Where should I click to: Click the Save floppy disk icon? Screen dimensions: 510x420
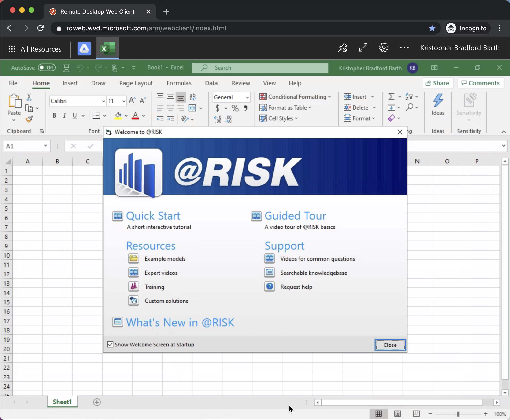point(67,68)
